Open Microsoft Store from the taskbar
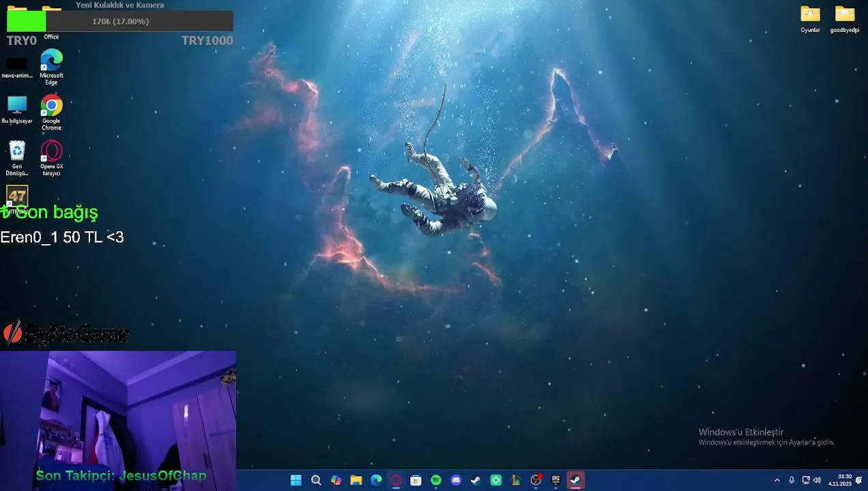Screen dimensions: 868x491 (x=416, y=480)
